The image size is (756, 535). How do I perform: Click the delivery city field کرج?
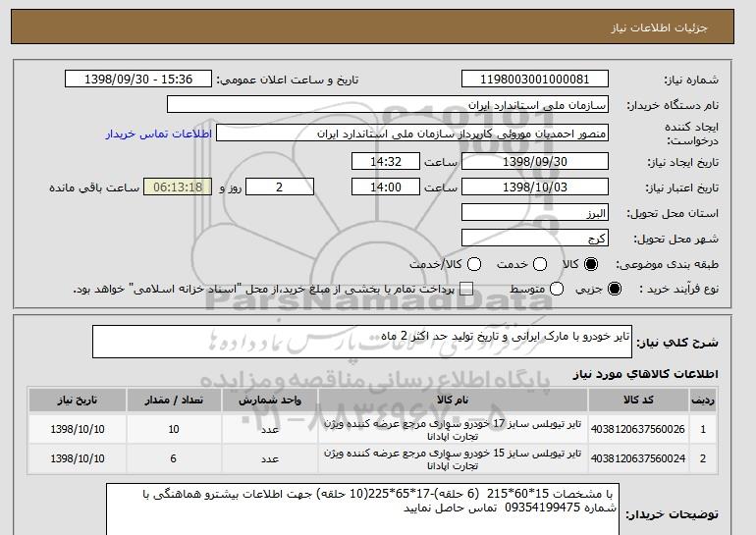[535, 239]
